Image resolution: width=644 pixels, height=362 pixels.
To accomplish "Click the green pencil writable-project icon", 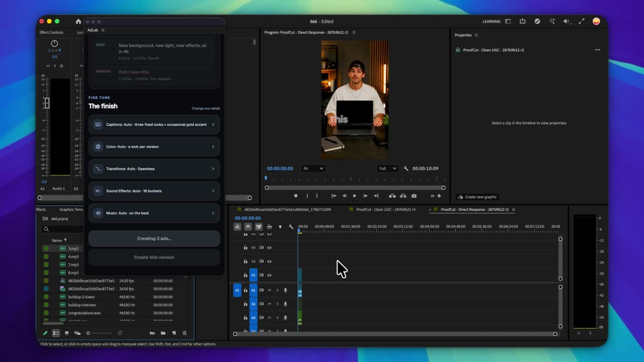I will pyautogui.click(x=45, y=333).
